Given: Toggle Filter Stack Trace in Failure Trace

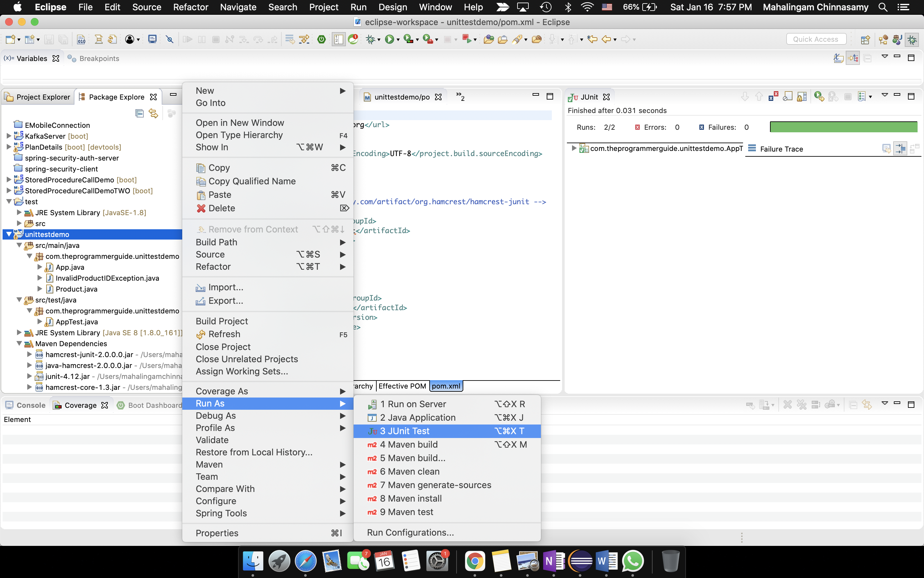Looking at the screenshot, I should pos(900,148).
